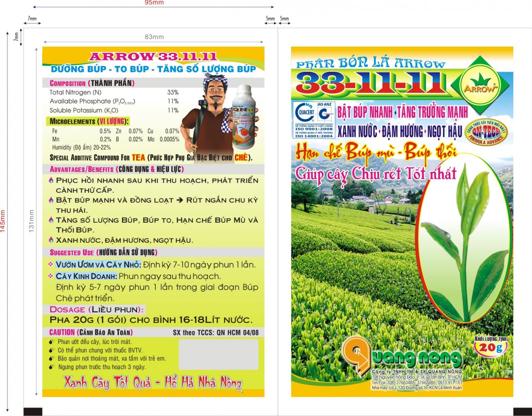Click the Arrow diamond logo
Viewport: 532px width, 416px height.
(x=480, y=85)
